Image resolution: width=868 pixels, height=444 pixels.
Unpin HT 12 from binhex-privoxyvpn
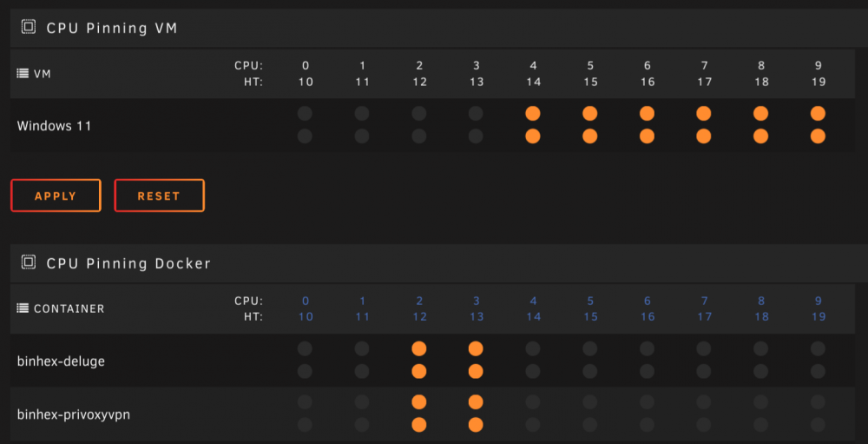419,425
